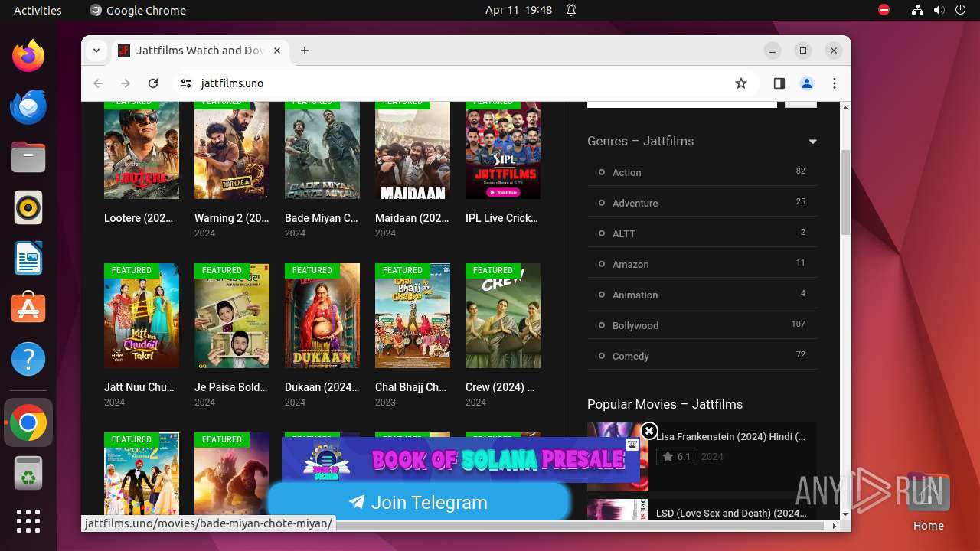The width and height of the screenshot is (980, 551).
Task: Select the Adventure genre
Action: pos(635,204)
